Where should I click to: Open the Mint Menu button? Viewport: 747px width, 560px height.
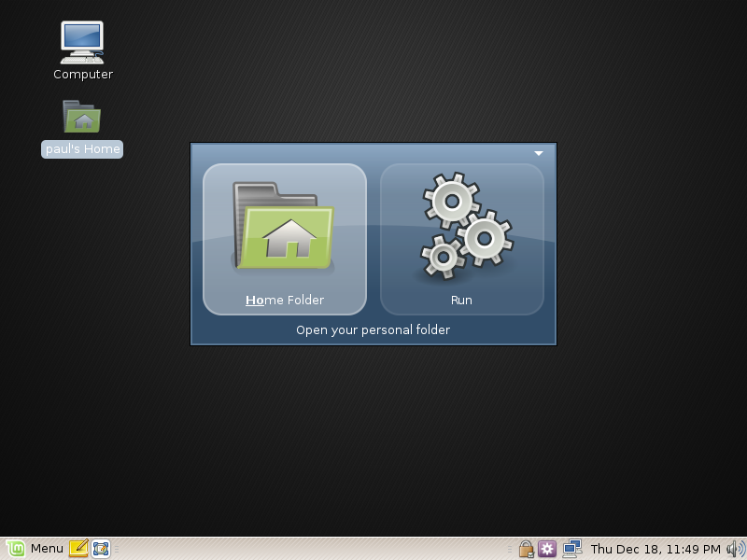click(35, 549)
